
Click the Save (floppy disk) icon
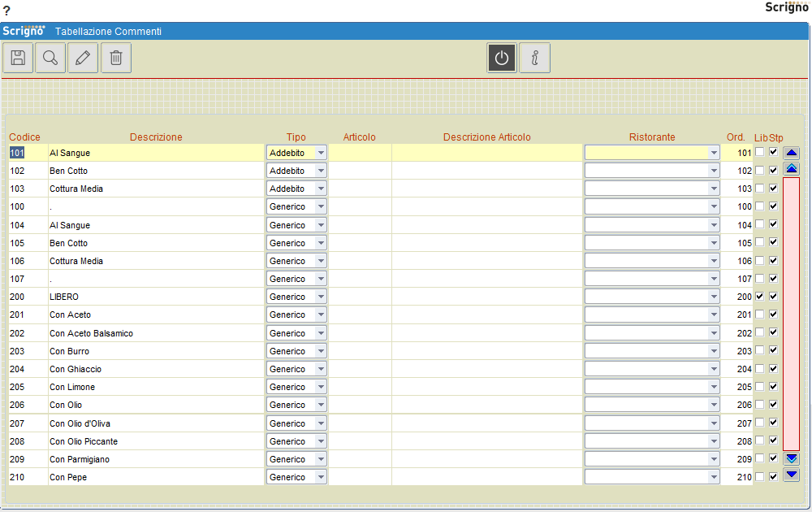pos(17,57)
